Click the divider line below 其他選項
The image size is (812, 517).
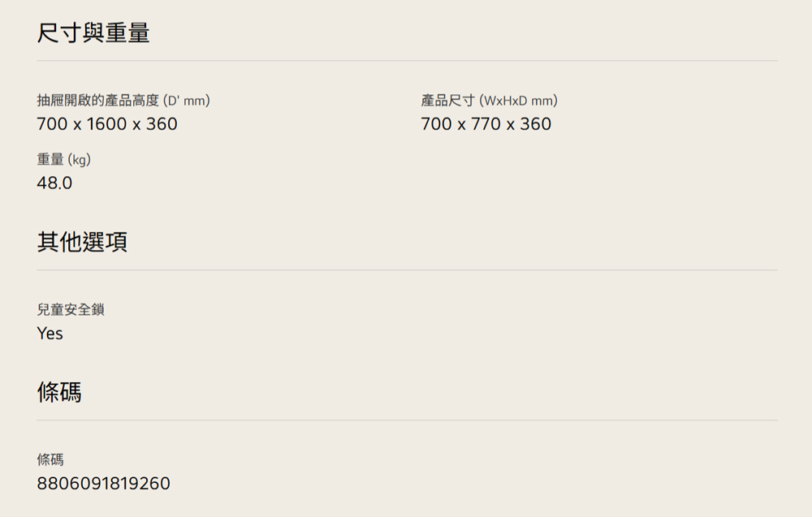pyautogui.click(x=406, y=270)
